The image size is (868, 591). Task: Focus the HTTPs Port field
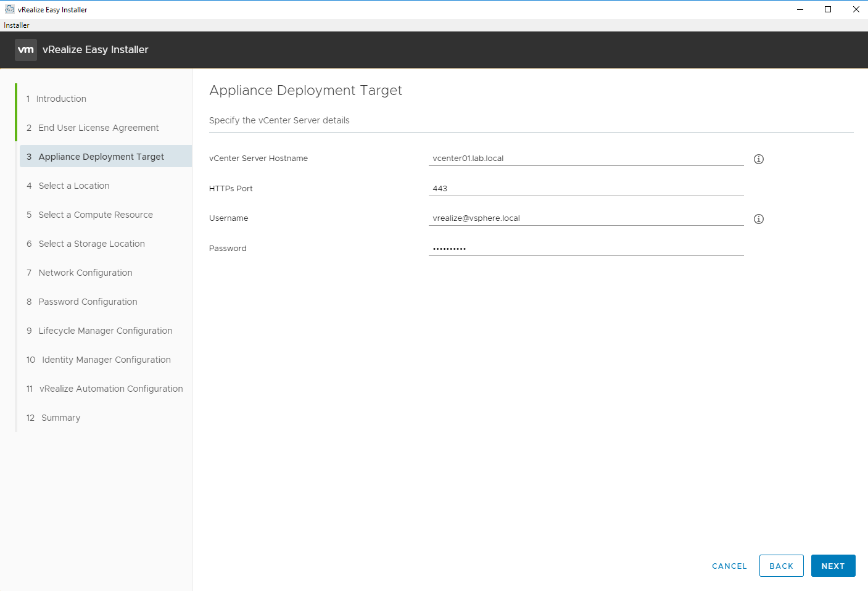[x=586, y=189]
